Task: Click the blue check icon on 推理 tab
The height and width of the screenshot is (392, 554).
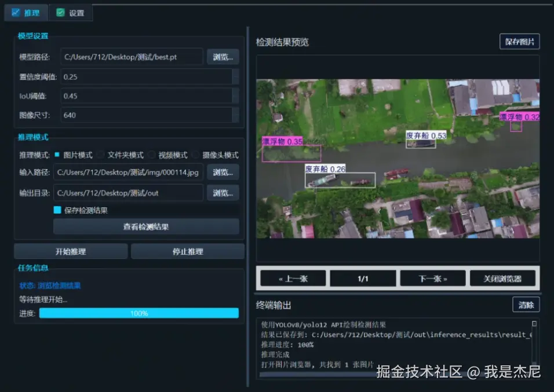Action: [16, 12]
